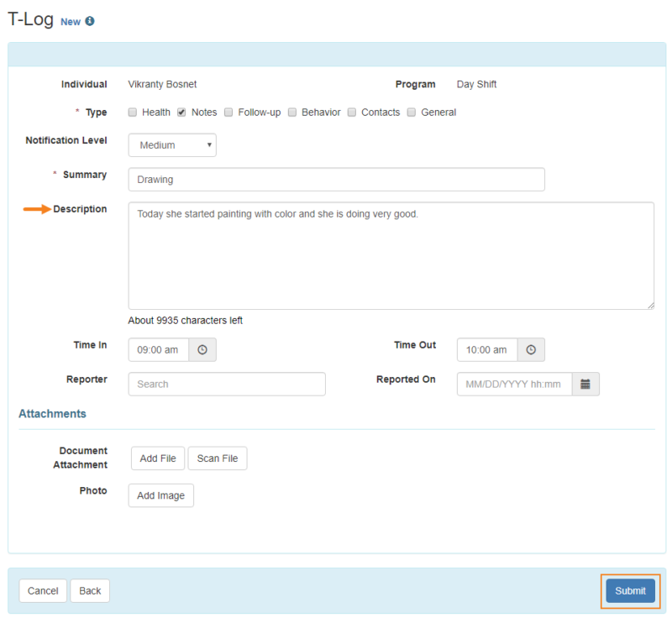This screenshot has width=672, height=623.
Task: Click Add Image to attach a photo
Action: [160, 495]
